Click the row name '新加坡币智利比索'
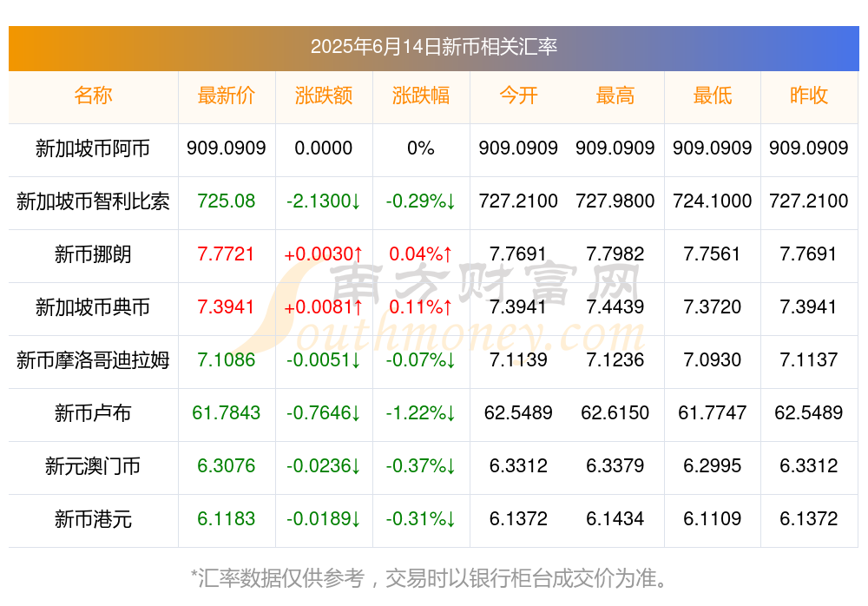Screen dimensions: 868x606 tap(93, 201)
